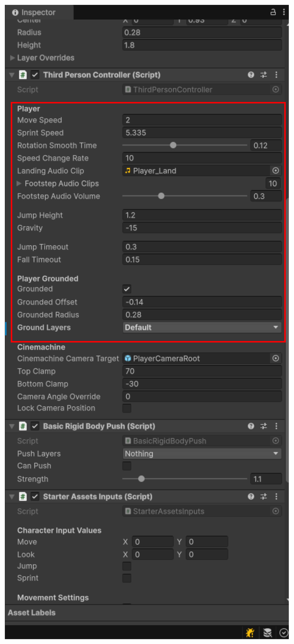Open Basic Rigid Body Push options menu
The image size is (294, 644).
pyautogui.click(x=276, y=426)
